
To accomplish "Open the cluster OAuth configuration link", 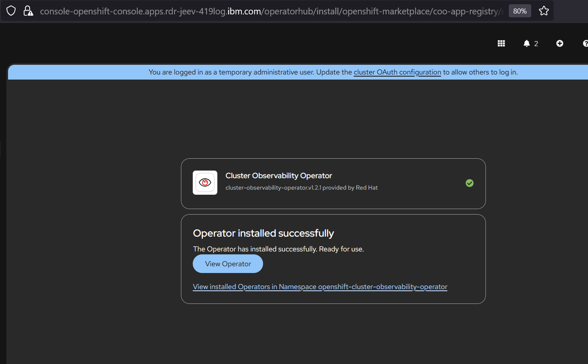I will (397, 72).
